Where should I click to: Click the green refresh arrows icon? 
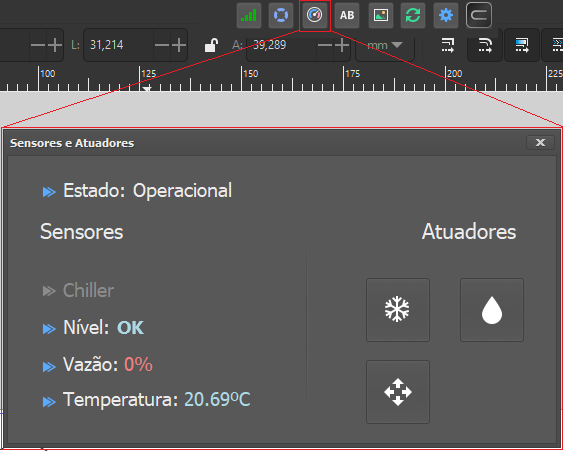[x=413, y=15]
